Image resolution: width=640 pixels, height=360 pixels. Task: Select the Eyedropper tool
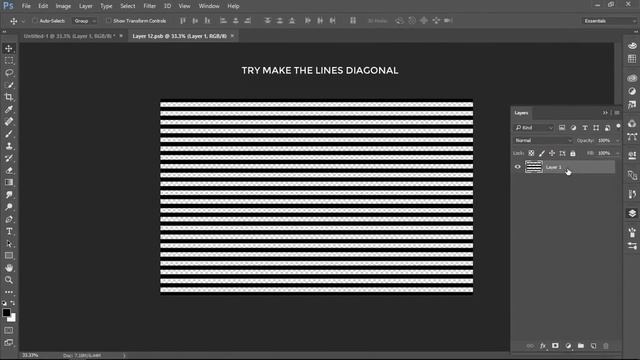pos(9,109)
